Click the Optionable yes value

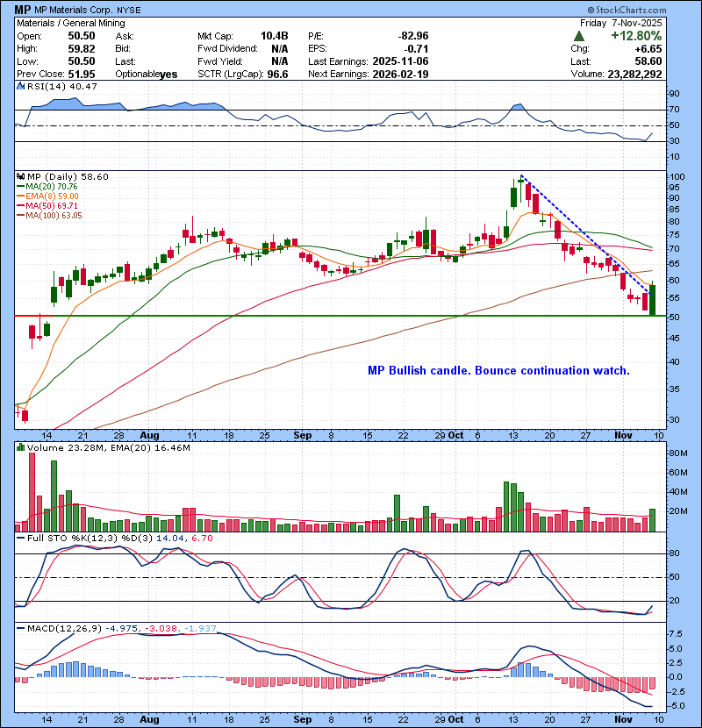pyautogui.click(x=168, y=75)
